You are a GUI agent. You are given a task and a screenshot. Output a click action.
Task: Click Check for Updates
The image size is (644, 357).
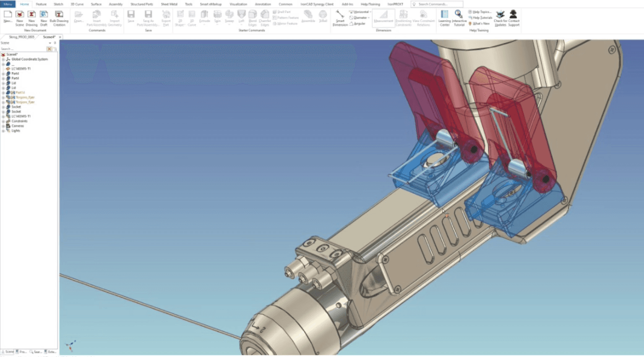[x=500, y=18]
